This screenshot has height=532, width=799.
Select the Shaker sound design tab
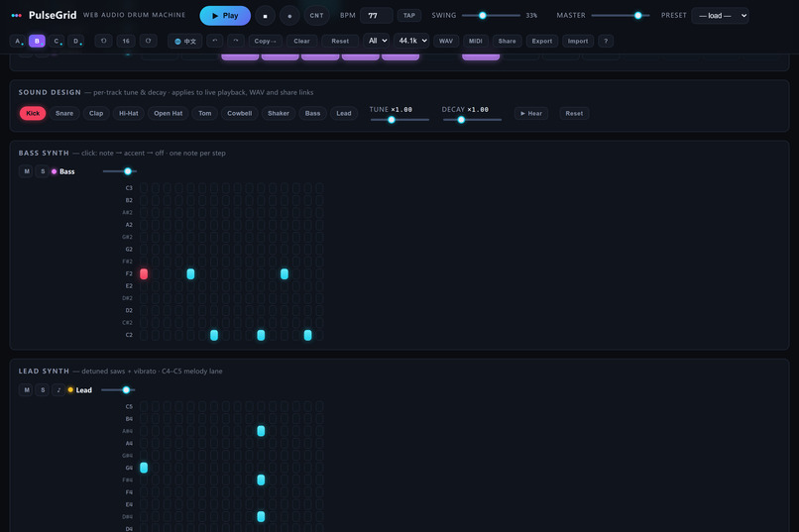click(x=279, y=114)
